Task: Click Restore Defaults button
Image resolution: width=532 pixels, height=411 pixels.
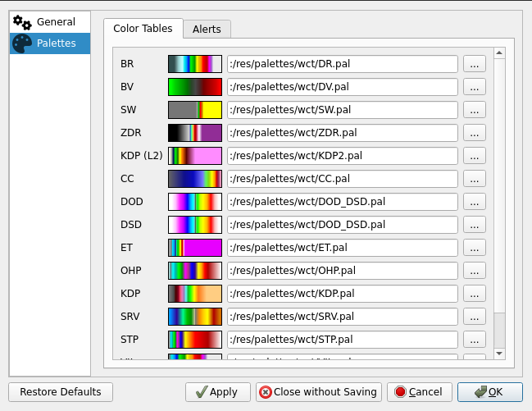Action: (x=61, y=392)
